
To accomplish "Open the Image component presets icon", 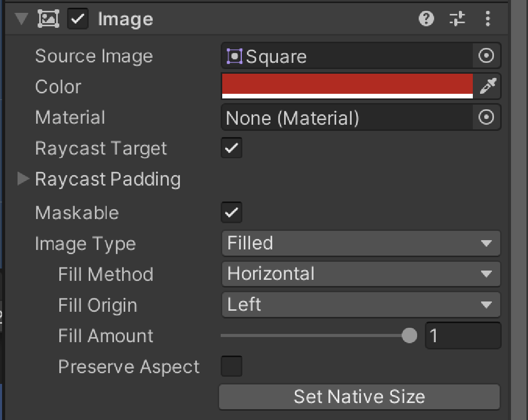I will point(457,20).
